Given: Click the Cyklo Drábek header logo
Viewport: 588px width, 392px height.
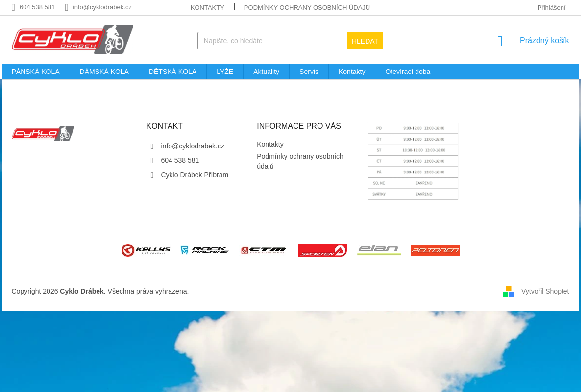Looking at the screenshot, I should [73, 40].
